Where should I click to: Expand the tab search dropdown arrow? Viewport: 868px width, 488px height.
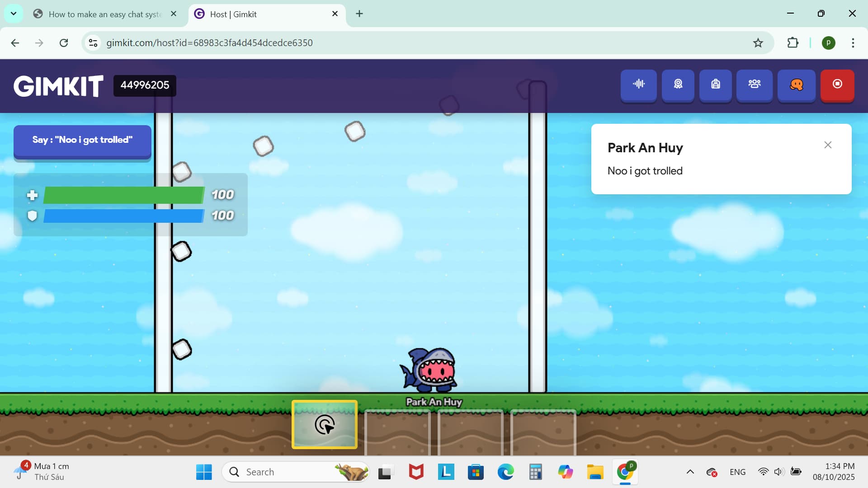[14, 14]
